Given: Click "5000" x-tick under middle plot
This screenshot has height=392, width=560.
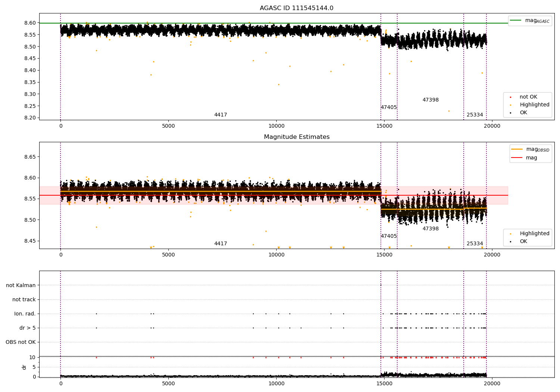Looking at the screenshot, I should point(168,255).
